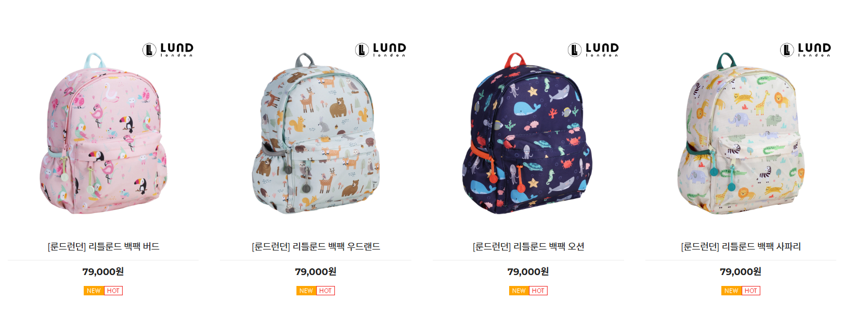Open the cream safari backpack image
The height and width of the screenshot is (312, 868).
point(741,133)
